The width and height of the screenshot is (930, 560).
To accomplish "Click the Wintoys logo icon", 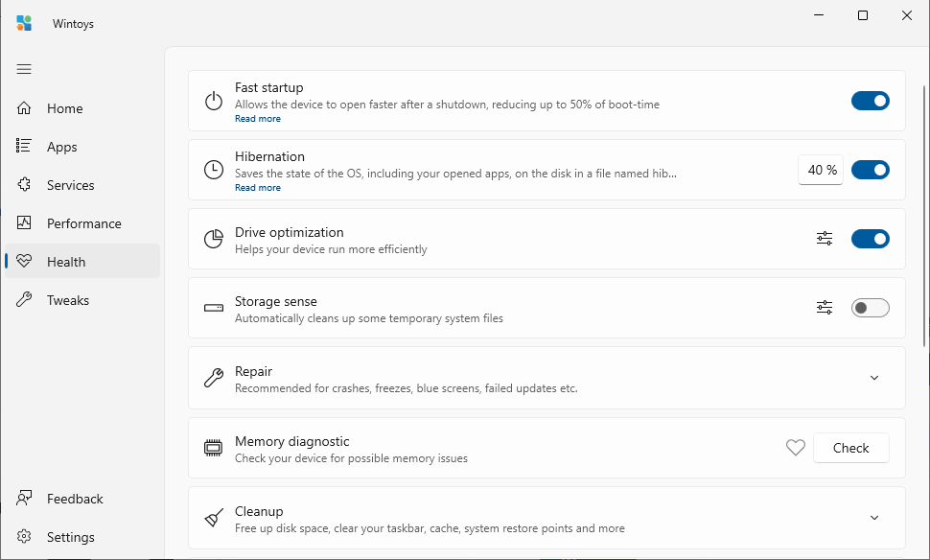I will 24,23.
